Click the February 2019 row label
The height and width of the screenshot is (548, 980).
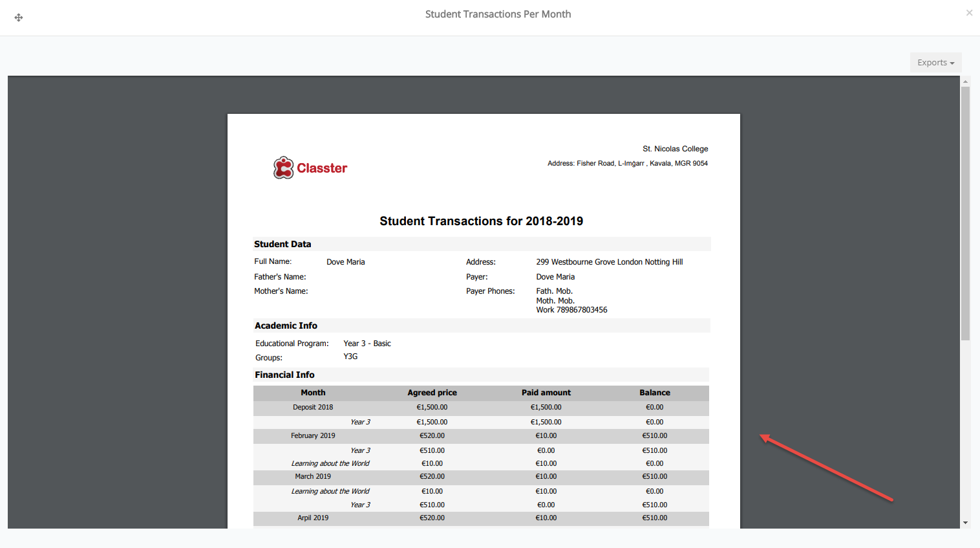pos(313,436)
